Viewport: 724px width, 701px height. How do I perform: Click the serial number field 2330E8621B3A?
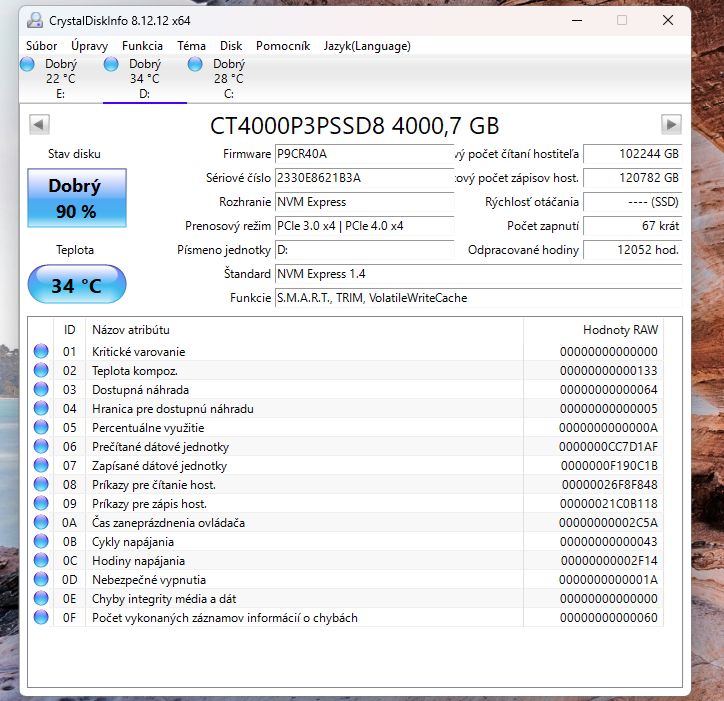click(x=364, y=178)
